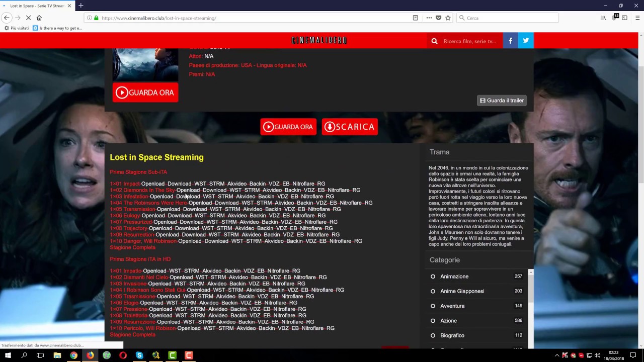
Task: Open the Firefox hamburger menu
Action: pos(637,18)
